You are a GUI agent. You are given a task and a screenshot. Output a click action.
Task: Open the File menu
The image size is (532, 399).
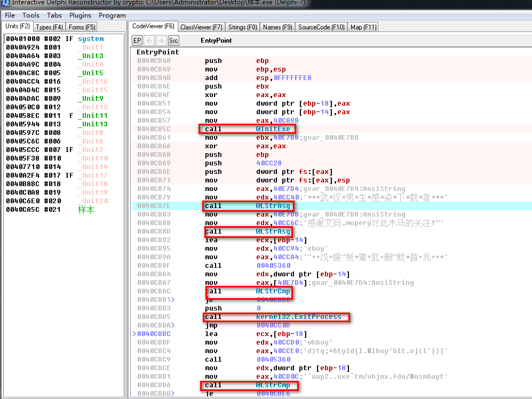pos(10,15)
